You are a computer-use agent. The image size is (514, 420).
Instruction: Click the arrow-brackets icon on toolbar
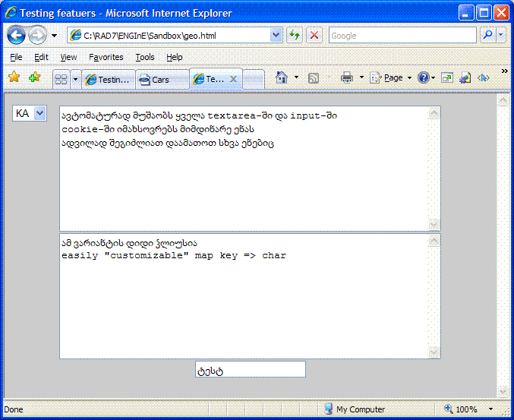click(x=483, y=77)
